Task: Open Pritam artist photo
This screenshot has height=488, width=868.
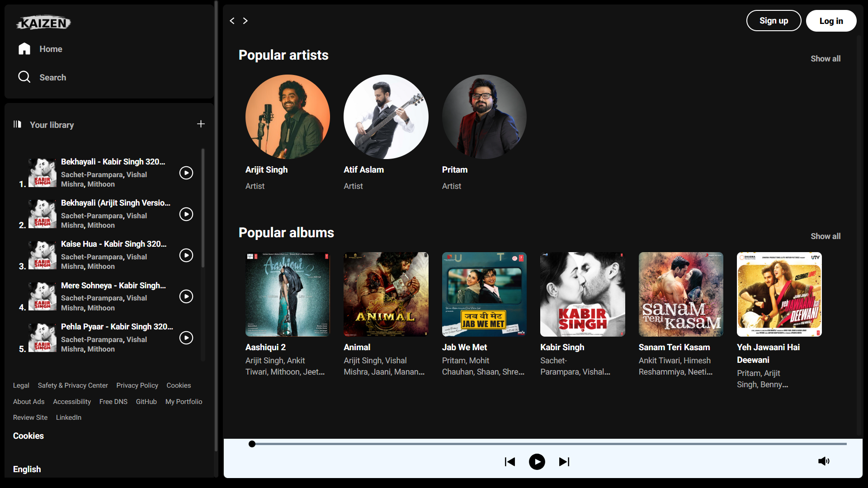Action: [484, 117]
